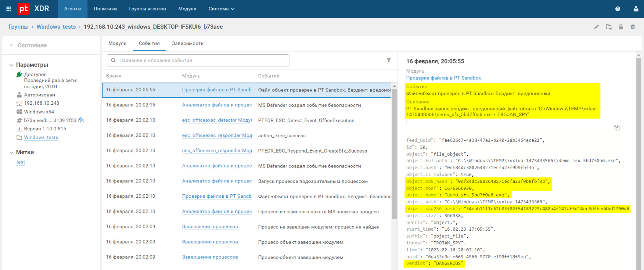Open the apps grid menu icon
This screenshot has height=270, width=644.
[9, 9]
